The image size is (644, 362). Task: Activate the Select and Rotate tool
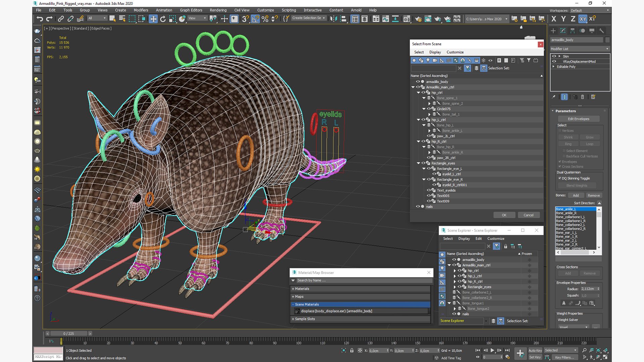click(x=163, y=19)
